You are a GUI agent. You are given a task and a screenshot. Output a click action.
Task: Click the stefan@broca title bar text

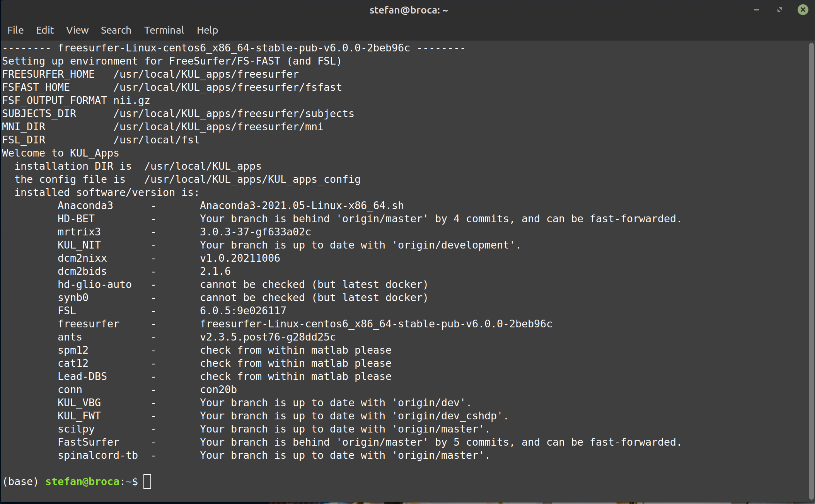[408, 10]
